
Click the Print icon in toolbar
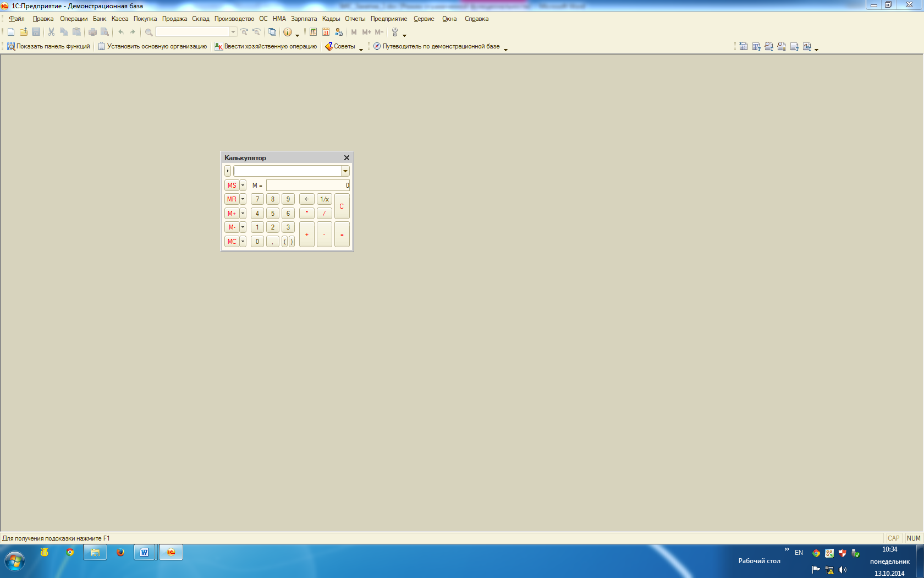(92, 32)
